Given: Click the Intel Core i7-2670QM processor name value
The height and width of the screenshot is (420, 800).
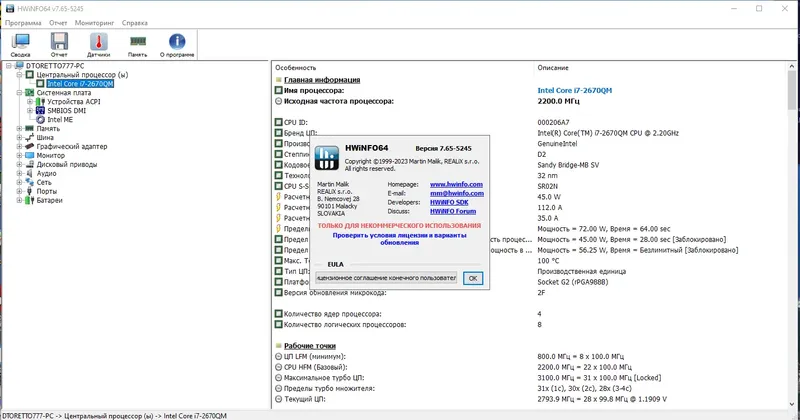Looking at the screenshot, I should click(x=574, y=90).
